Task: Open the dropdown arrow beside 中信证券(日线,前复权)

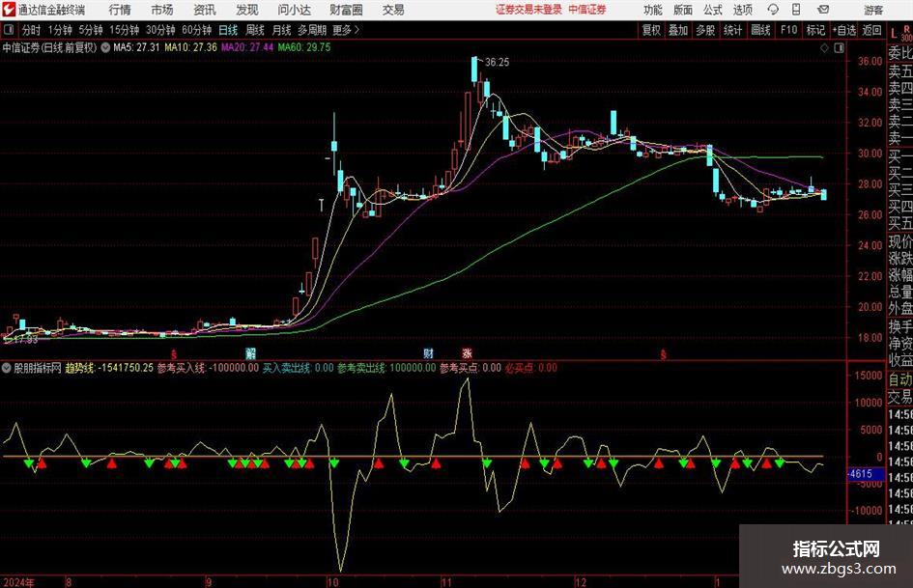Action: (105, 47)
